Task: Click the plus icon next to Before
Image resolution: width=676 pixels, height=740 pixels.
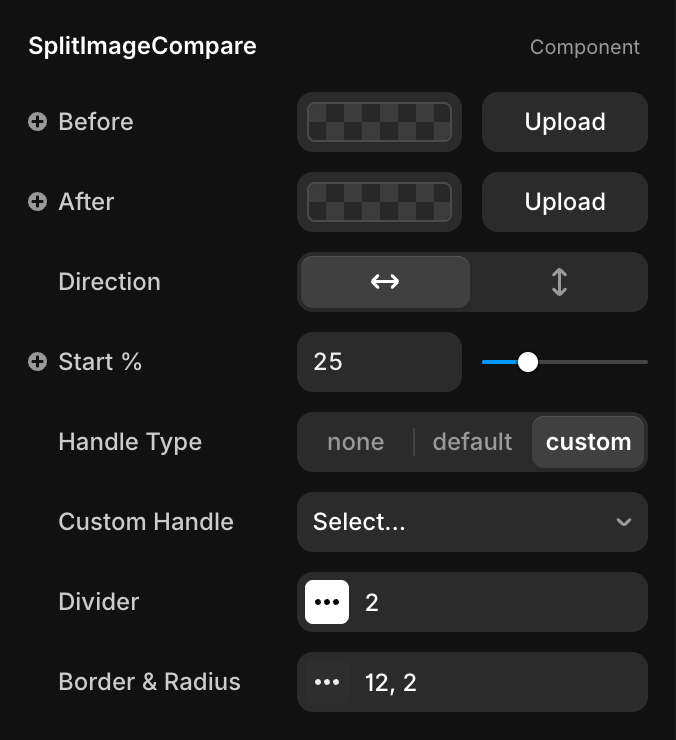Action: (x=37, y=122)
